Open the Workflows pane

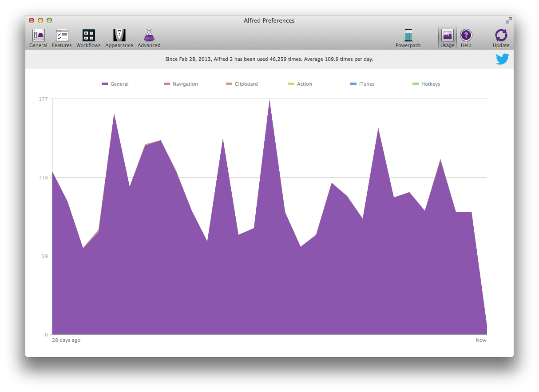[88, 38]
